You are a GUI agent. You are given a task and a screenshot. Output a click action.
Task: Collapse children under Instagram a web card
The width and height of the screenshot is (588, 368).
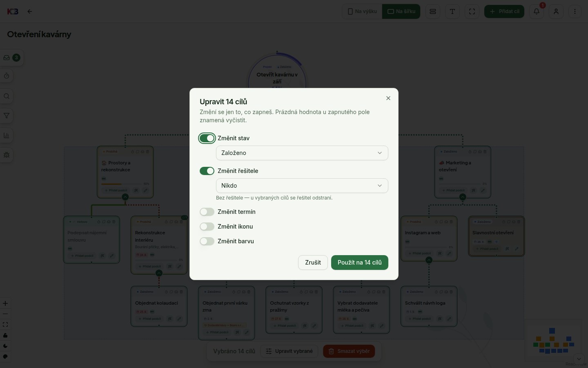tap(429, 260)
